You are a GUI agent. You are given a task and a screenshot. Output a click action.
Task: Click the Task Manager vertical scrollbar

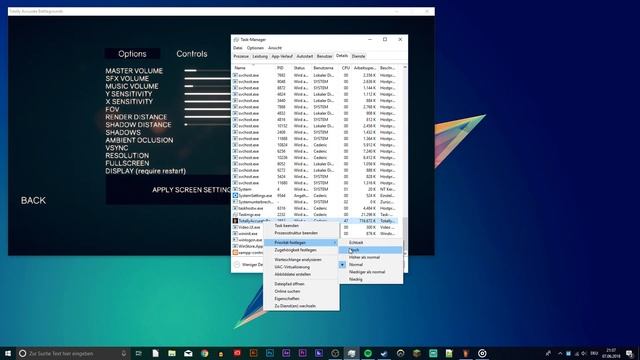405,159
